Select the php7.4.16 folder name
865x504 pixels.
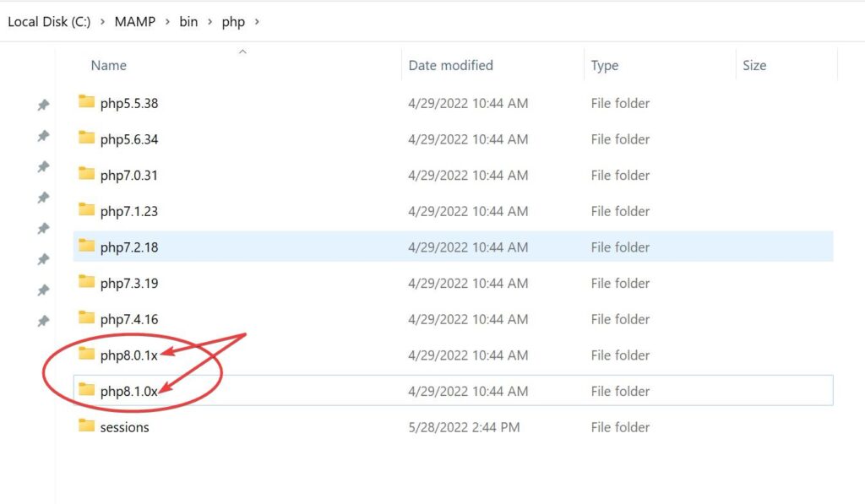coord(129,319)
